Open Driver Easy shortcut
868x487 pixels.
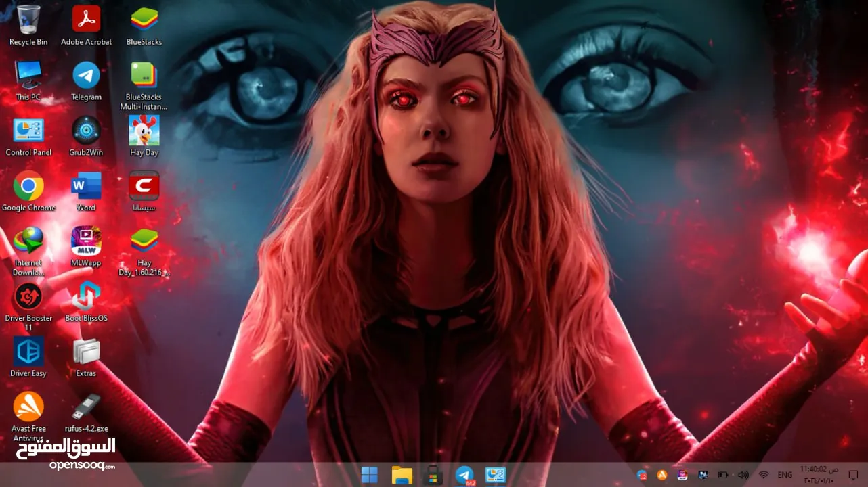point(28,358)
